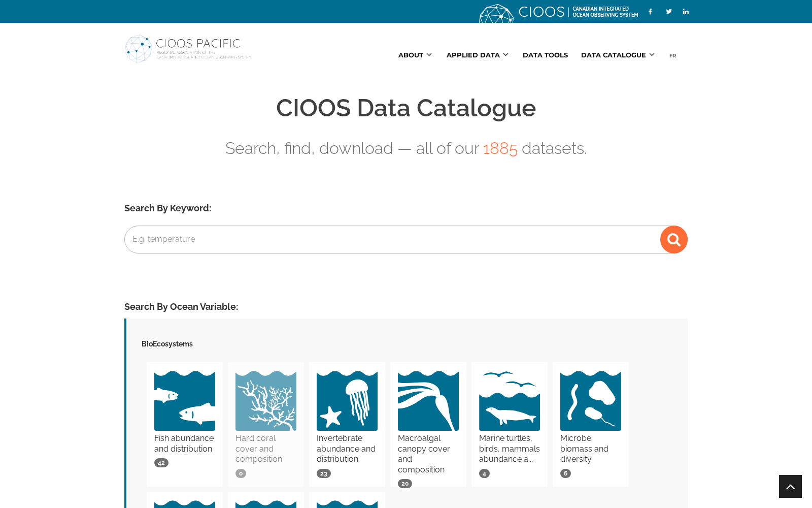Click the 42 count badge

(x=161, y=463)
